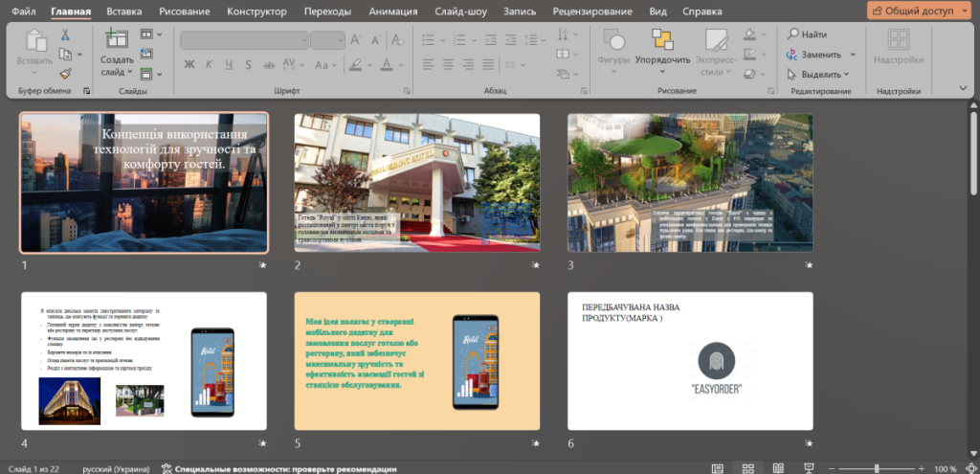Click the Create slide (Создать слайд) icon
980x474 pixels.
(117, 38)
